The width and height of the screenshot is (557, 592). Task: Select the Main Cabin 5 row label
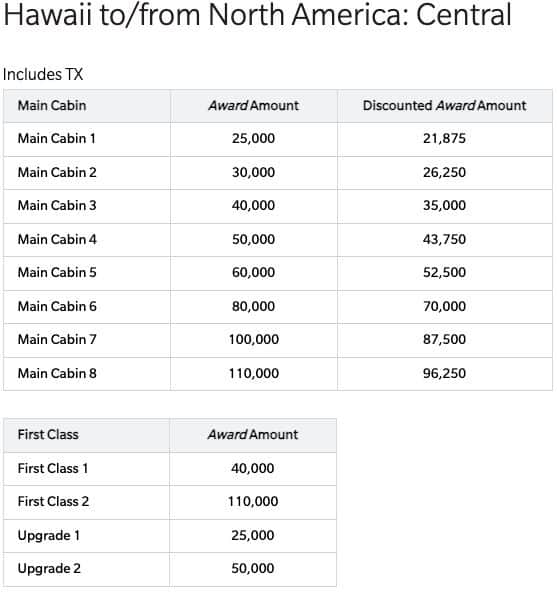(57, 272)
